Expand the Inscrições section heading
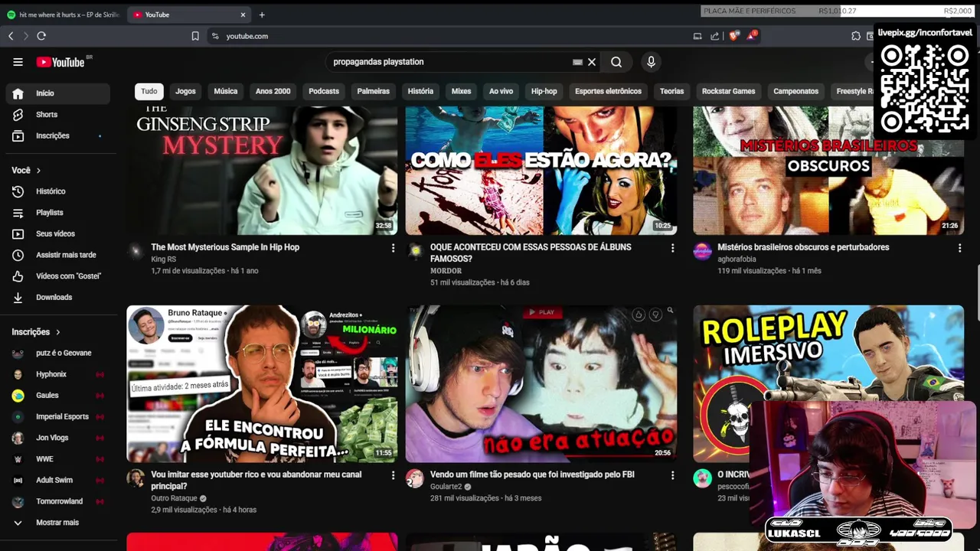The image size is (980, 551). 36,332
